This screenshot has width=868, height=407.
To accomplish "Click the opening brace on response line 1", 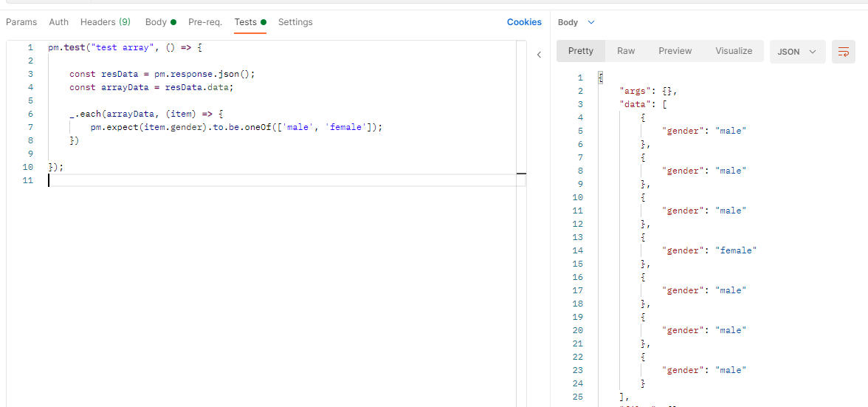I will click(x=601, y=78).
